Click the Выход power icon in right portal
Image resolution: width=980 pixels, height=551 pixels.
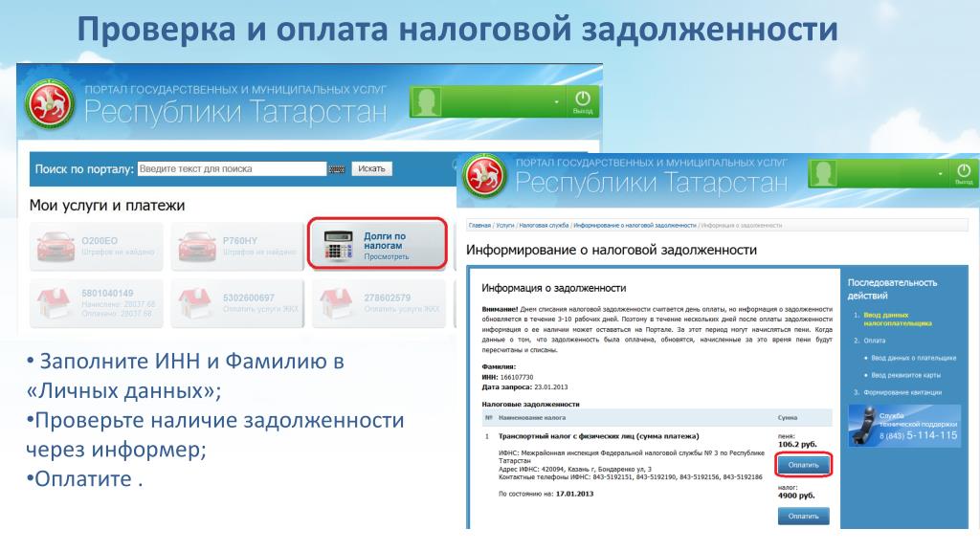pyautogui.click(x=963, y=173)
